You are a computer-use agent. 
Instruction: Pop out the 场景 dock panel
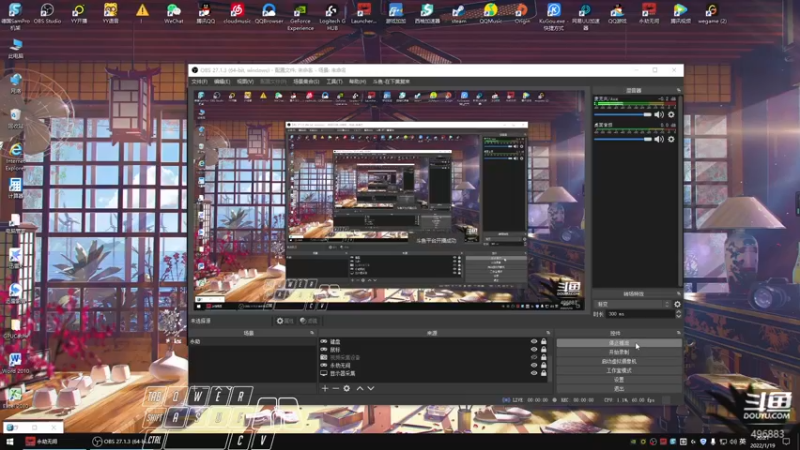312,333
